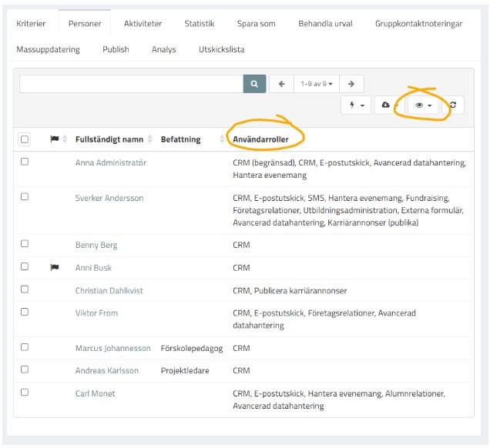Click the magnifier search button

(254, 84)
